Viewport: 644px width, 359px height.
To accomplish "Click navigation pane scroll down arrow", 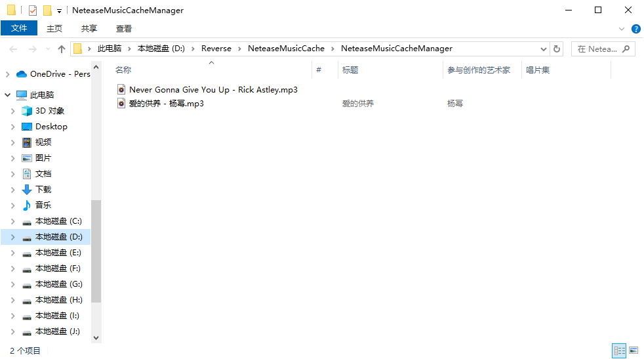I will click(x=96, y=338).
